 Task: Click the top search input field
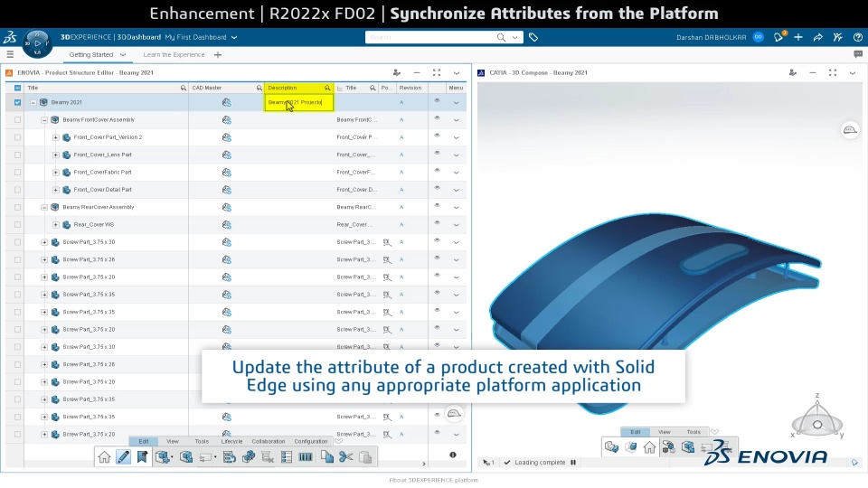point(430,37)
